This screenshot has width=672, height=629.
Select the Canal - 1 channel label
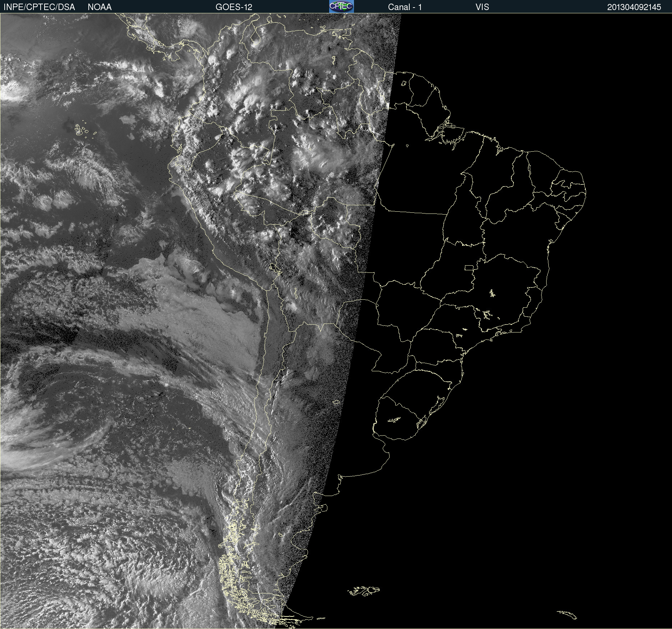(405, 7)
